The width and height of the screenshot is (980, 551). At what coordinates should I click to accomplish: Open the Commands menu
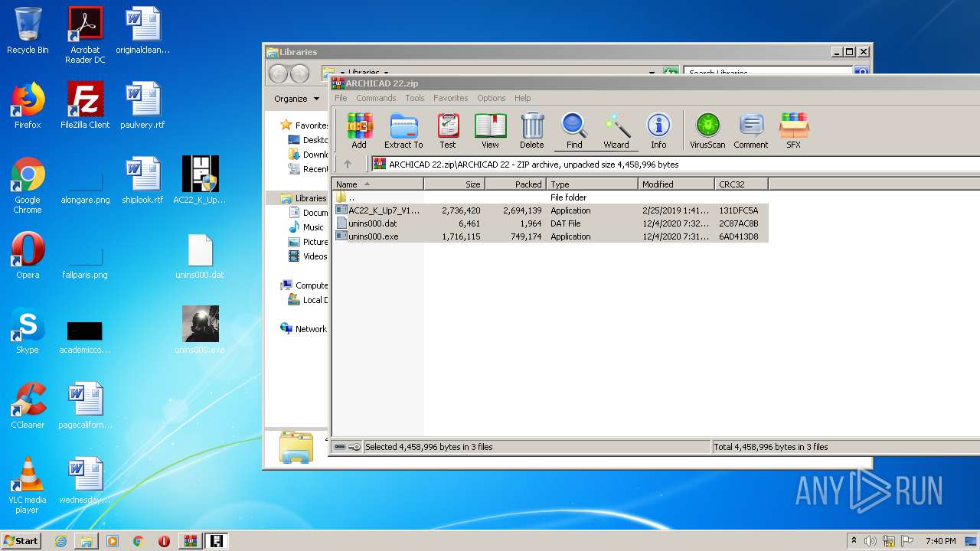pos(376,98)
